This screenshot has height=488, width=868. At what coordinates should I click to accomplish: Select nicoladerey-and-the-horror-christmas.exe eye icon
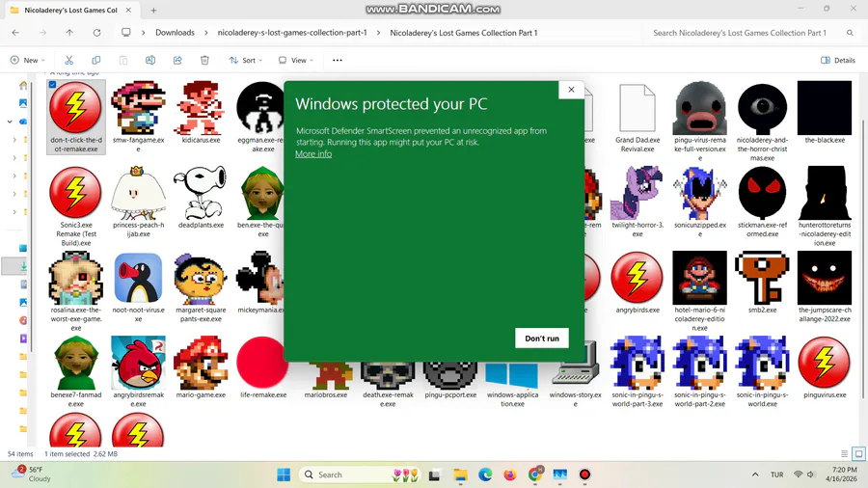(762, 108)
